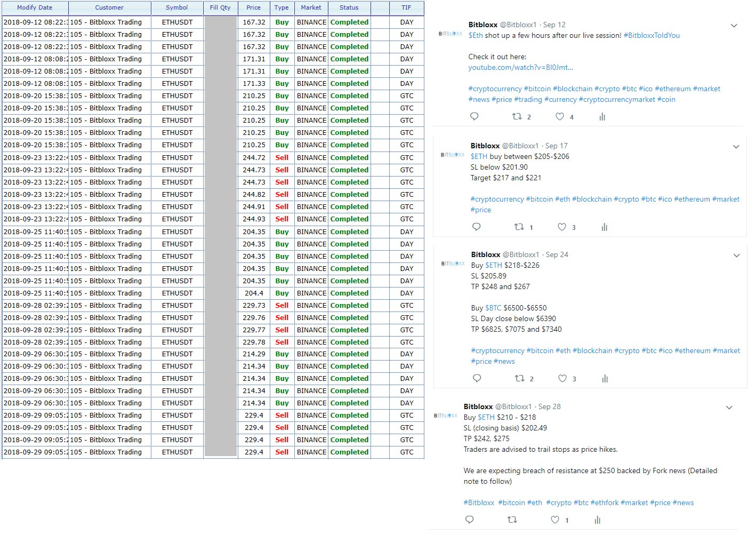View analytics of the Sep 17 tweet
The image size is (756, 543).
click(x=605, y=227)
